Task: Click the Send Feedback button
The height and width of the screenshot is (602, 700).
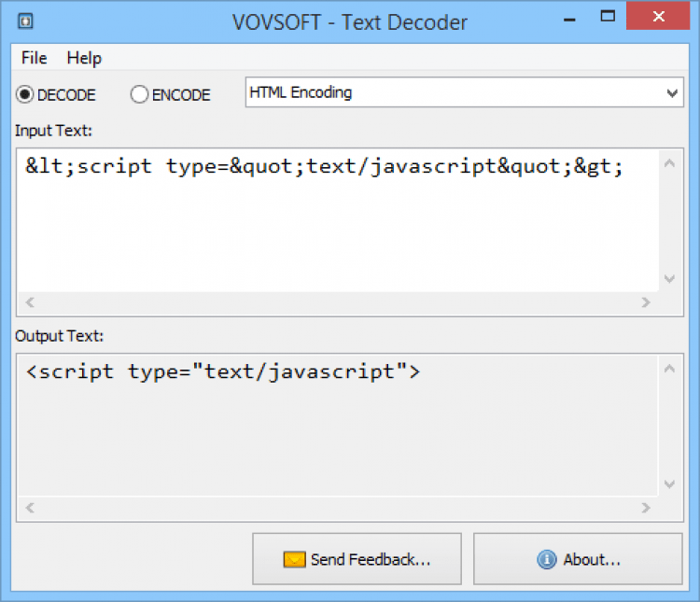Action: pyautogui.click(x=357, y=559)
